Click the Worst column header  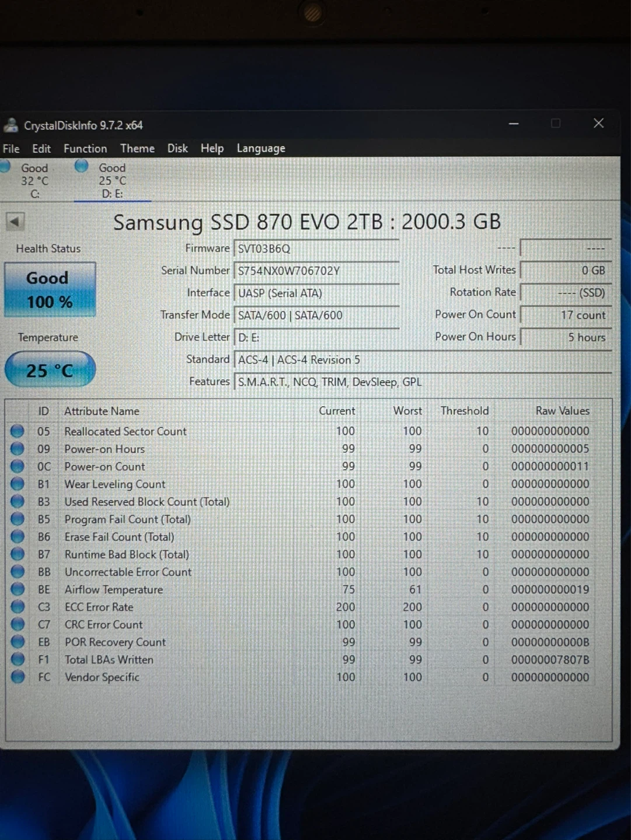[x=407, y=411]
